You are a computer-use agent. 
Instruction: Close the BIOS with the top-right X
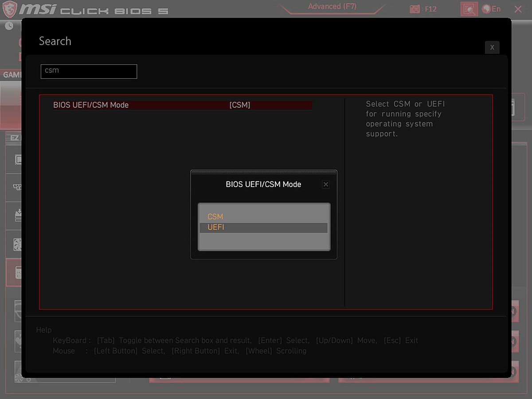[x=518, y=9]
